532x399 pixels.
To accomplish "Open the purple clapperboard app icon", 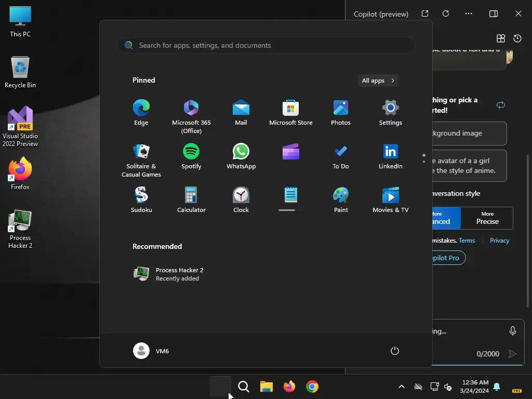I will [x=291, y=152].
